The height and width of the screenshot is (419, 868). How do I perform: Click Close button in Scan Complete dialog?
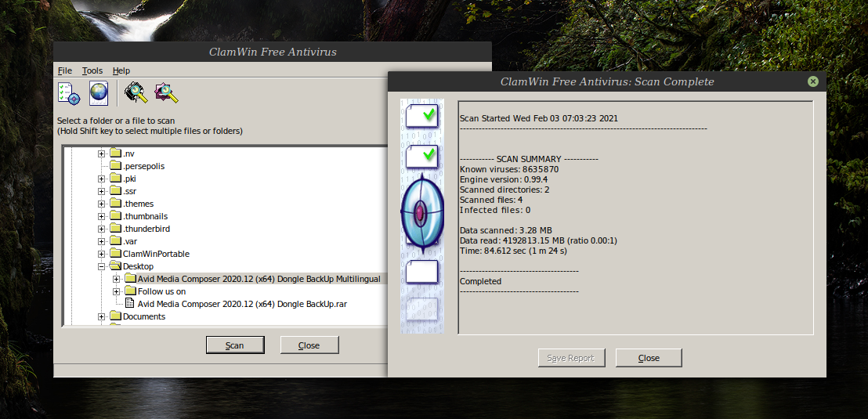click(649, 358)
